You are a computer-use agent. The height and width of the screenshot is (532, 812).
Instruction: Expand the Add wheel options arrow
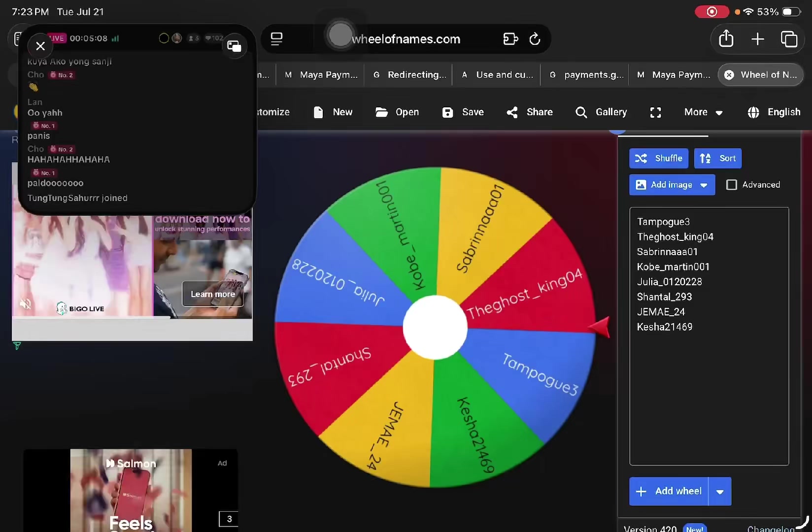[x=720, y=492]
